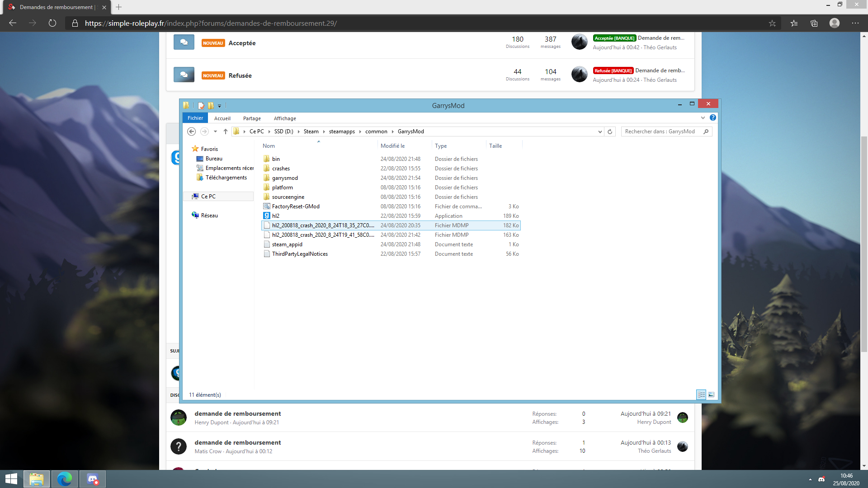
Task: Click New Folder icon in Explorer title bar
Action: [211, 106]
